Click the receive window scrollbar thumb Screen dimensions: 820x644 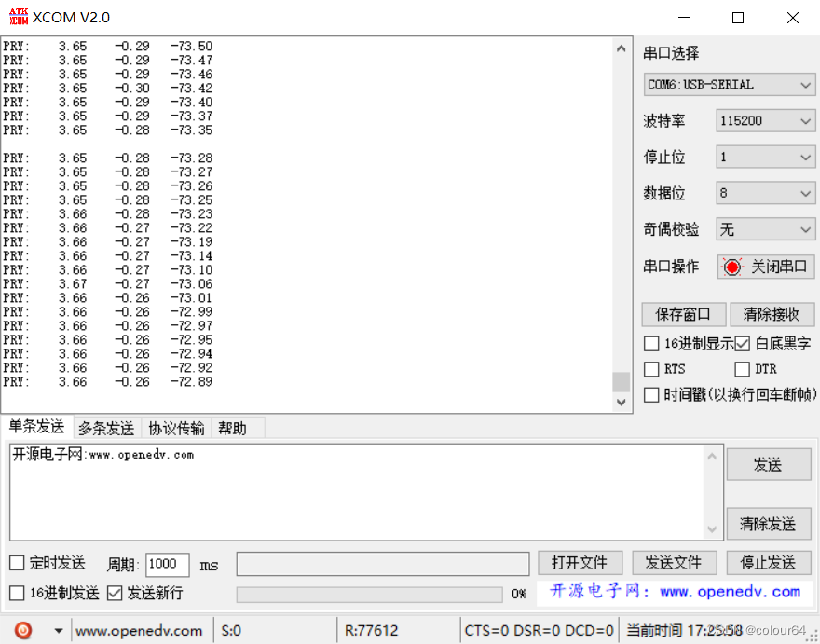(622, 382)
